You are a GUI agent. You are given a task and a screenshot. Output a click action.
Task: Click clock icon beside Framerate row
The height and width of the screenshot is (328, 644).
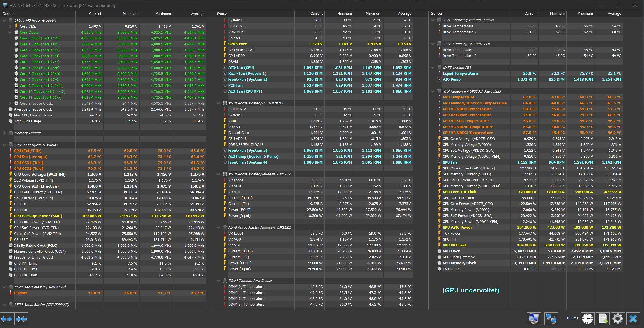click(x=439, y=269)
